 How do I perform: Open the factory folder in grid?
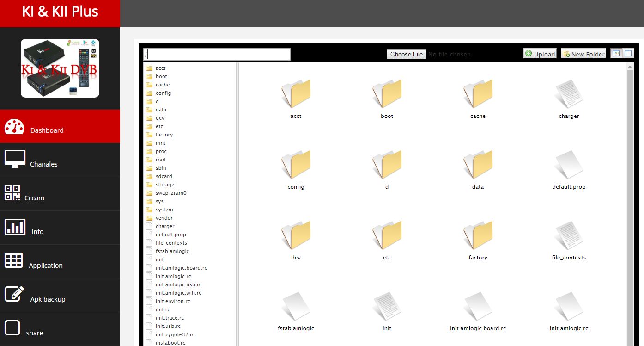click(478, 236)
